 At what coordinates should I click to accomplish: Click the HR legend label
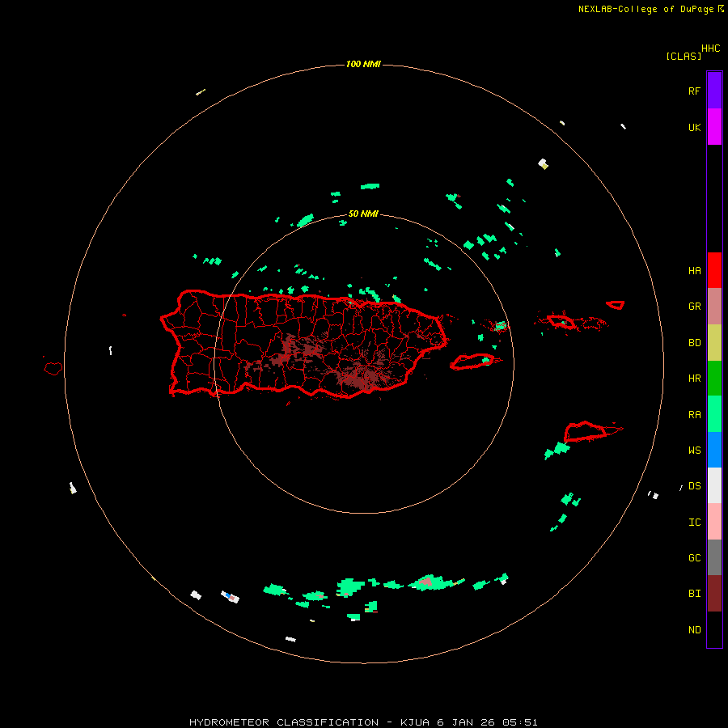tap(694, 379)
